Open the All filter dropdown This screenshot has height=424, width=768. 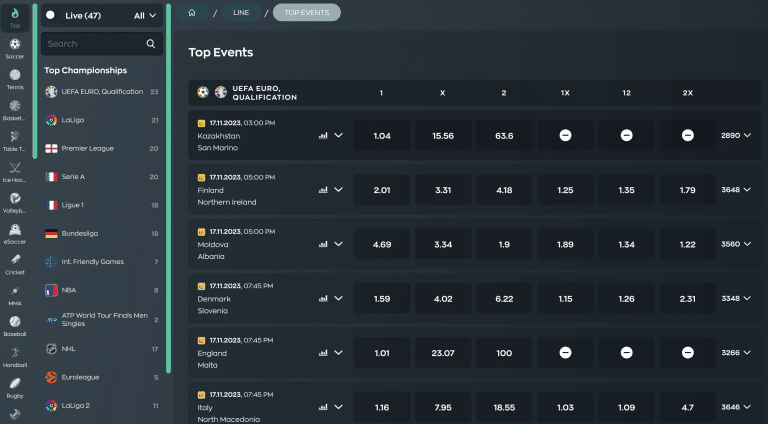[x=145, y=16]
